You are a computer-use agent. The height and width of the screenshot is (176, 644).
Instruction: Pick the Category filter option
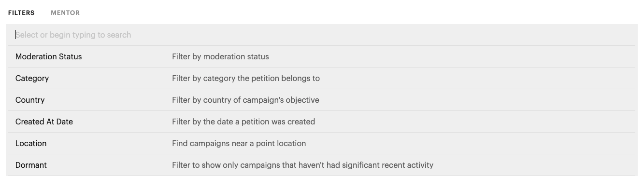322,78
